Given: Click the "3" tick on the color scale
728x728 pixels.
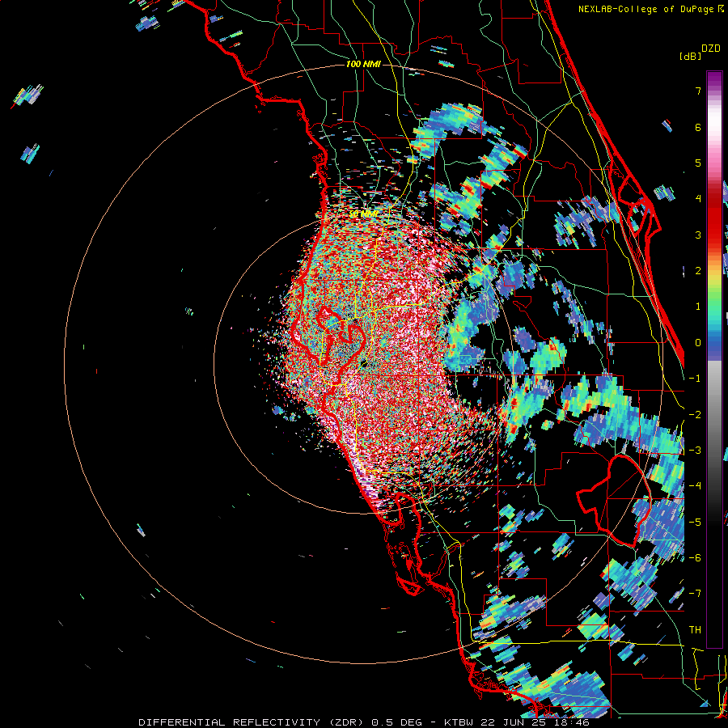Looking at the screenshot, I should coord(698,235).
